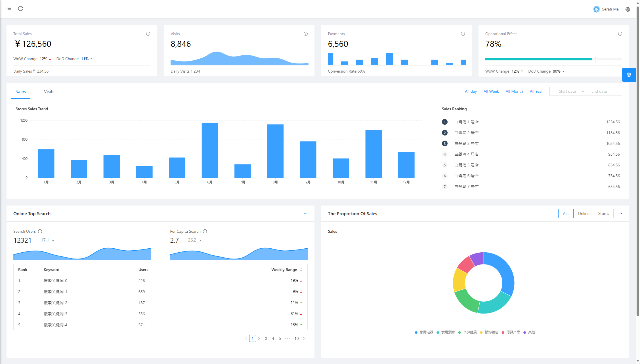Viewport: 640px width, 364px height.
Task: Click the Visits mini area chart
Action: point(240,58)
